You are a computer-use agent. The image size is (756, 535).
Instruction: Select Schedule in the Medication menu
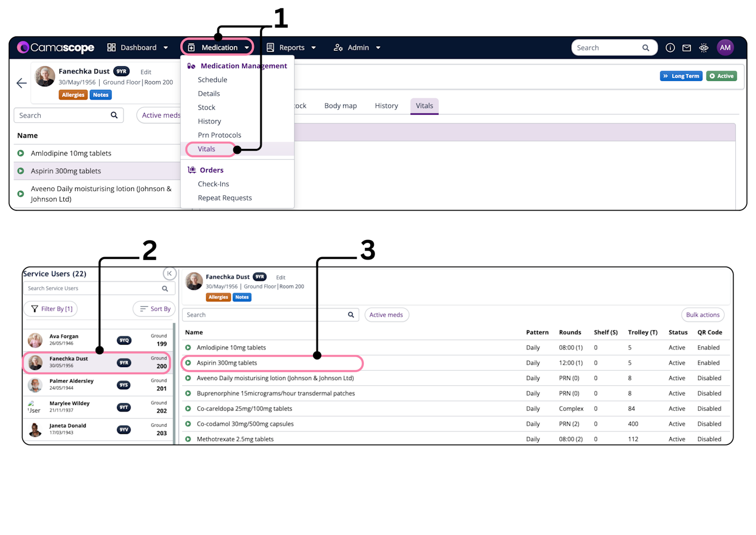tap(213, 80)
